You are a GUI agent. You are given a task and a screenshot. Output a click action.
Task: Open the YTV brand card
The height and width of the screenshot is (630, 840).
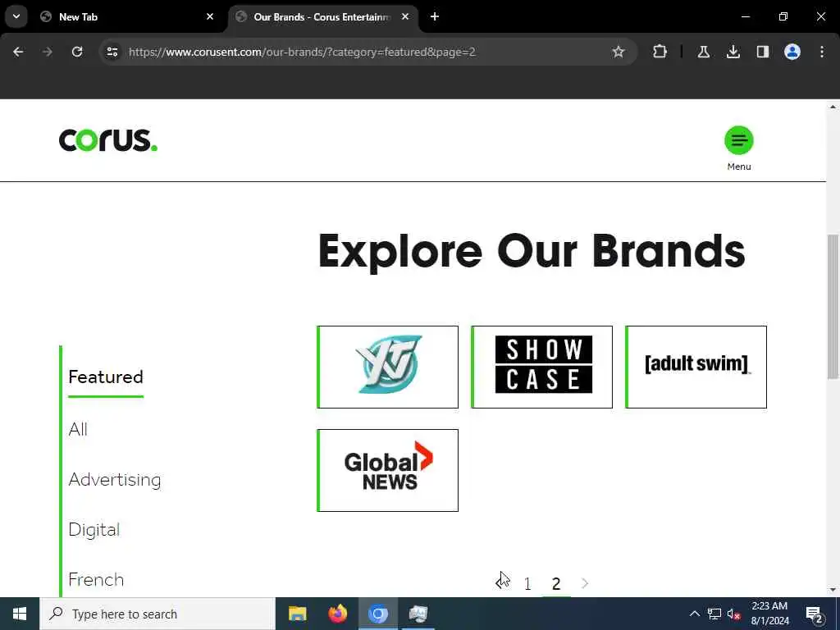pos(387,367)
